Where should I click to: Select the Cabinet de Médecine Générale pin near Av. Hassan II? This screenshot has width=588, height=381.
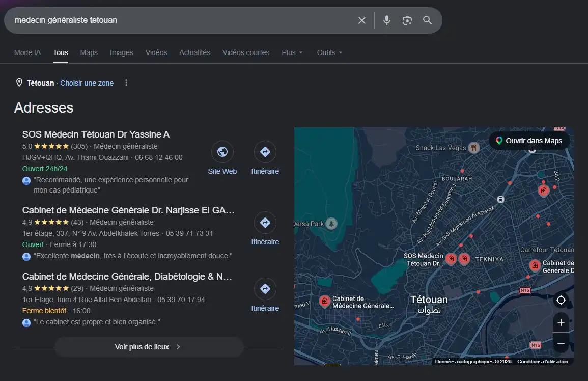point(324,301)
